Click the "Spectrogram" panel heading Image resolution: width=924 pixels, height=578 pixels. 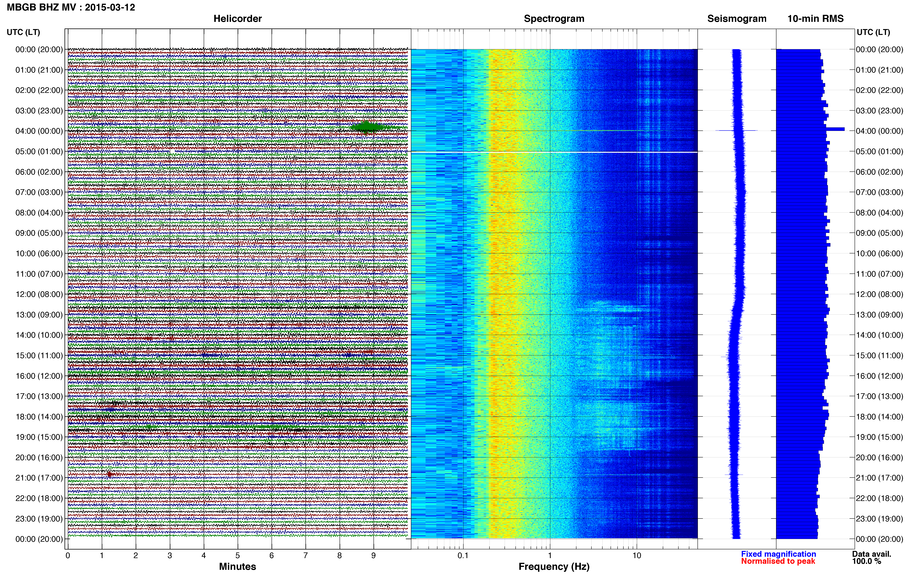tap(554, 19)
